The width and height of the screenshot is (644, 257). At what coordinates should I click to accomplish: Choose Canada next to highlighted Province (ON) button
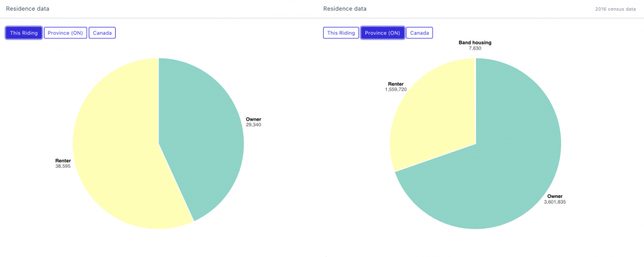pyautogui.click(x=419, y=33)
